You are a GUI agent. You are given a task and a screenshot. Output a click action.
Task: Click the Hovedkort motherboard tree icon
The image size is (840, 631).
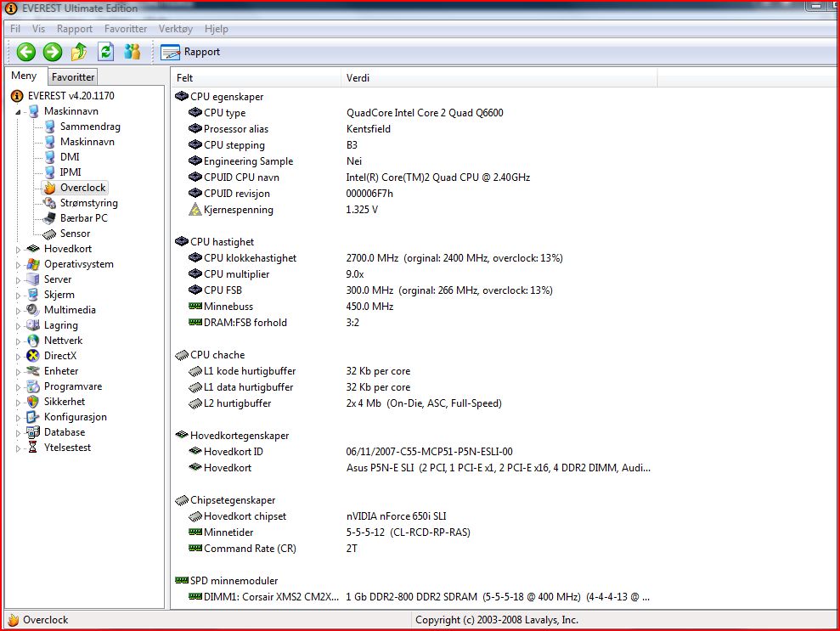pyautogui.click(x=33, y=249)
